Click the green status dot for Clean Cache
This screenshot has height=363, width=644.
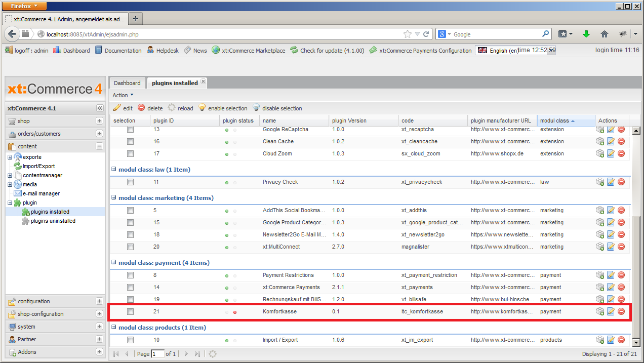227,142
